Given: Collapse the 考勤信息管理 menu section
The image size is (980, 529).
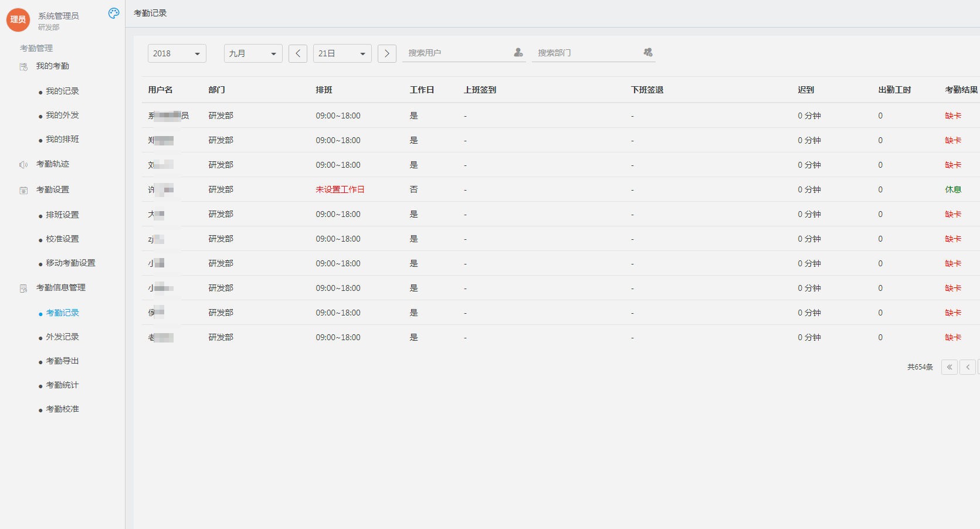Looking at the screenshot, I should 61,288.
